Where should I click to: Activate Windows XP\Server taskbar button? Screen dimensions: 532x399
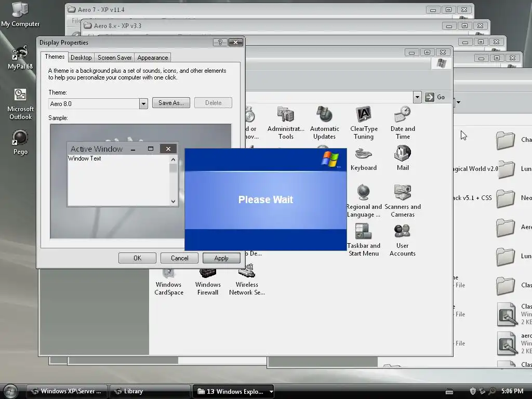click(x=67, y=391)
